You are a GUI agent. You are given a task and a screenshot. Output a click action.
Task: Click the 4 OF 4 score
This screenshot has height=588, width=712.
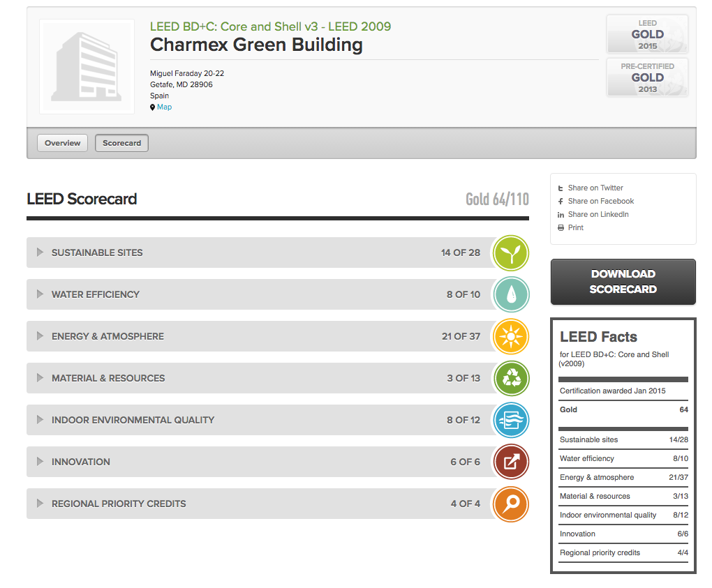click(x=466, y=504)
